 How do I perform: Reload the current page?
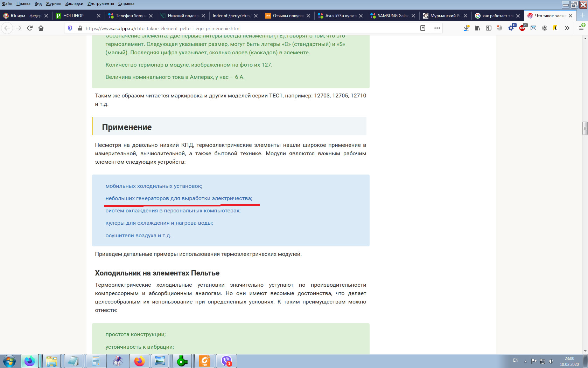coord(30,28)
